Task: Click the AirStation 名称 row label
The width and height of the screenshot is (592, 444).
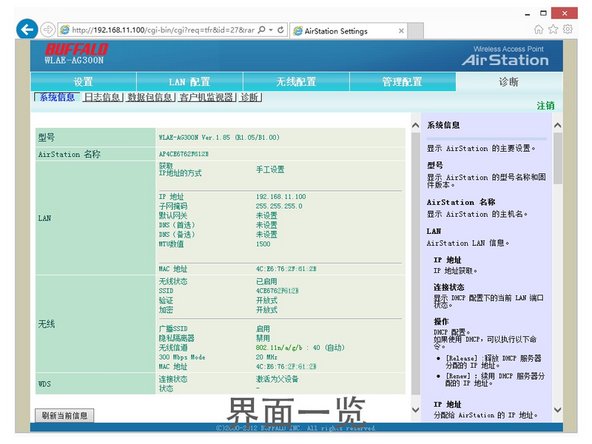Action: (x=69, y=154)
